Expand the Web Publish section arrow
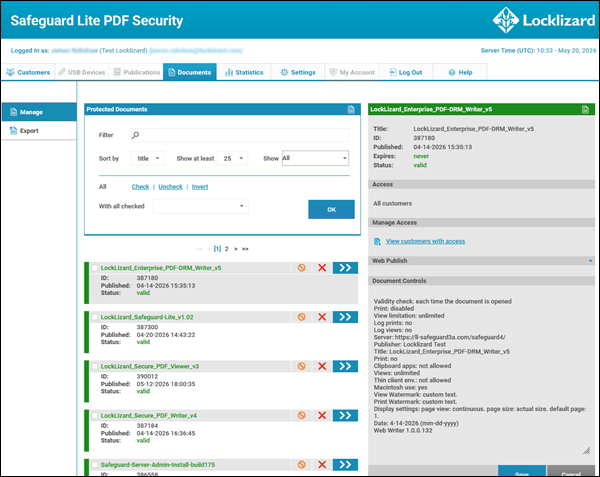The image size is (600, 477). click(590, 261)
